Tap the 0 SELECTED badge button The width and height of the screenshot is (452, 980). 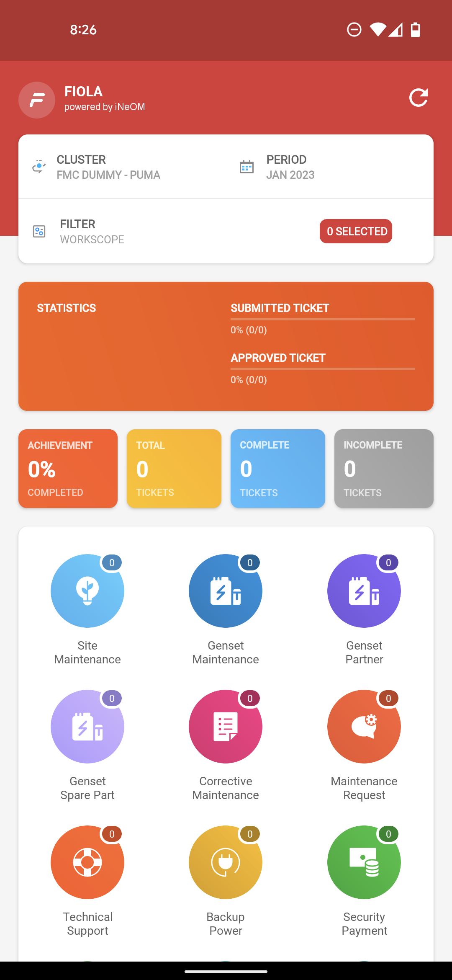[356, 231]
